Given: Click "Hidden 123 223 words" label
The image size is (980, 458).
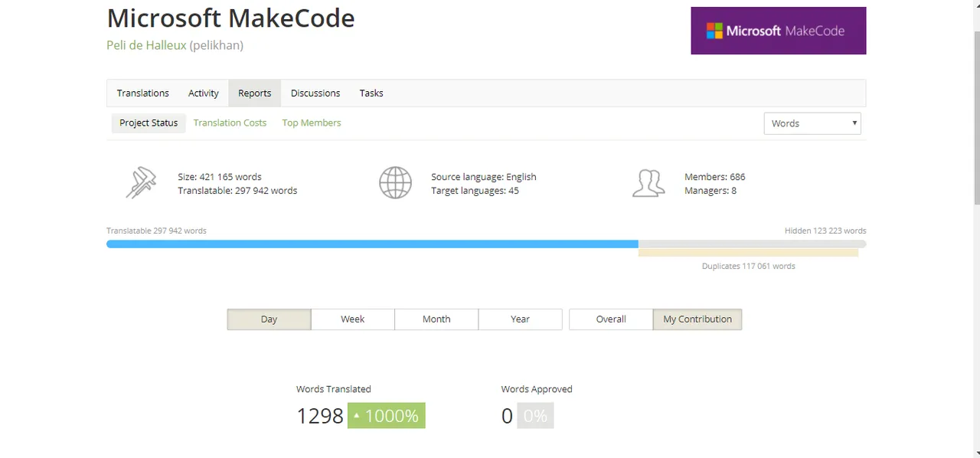Looking at the screenshot, I should 825,231.
